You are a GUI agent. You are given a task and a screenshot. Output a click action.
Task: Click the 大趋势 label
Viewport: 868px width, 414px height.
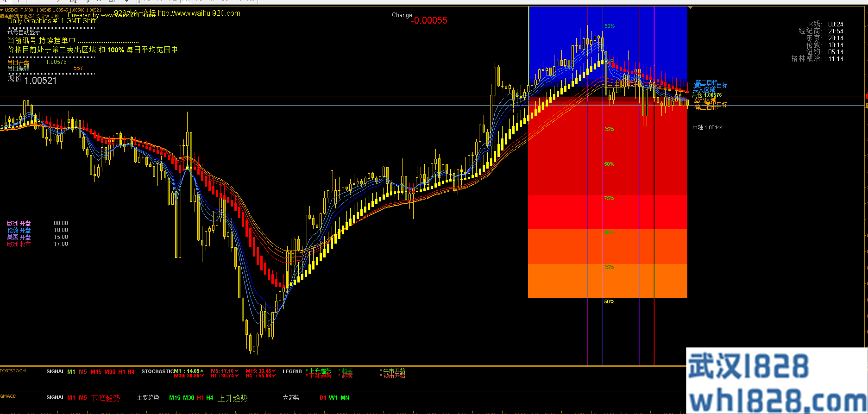click(x=291, y=398)
